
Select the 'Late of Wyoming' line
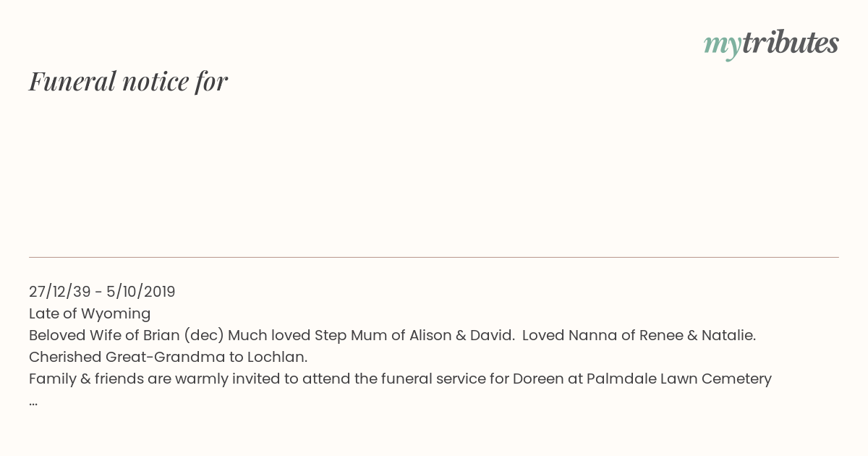pos(90,313)
